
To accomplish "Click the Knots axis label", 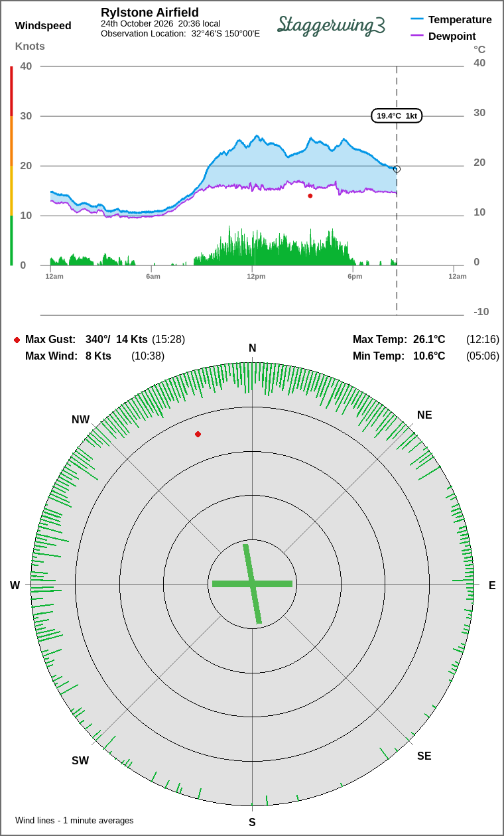I will (x=30, y=46).
